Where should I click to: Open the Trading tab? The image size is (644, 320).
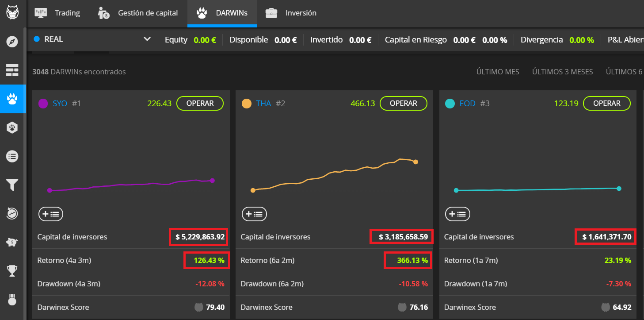57,13
